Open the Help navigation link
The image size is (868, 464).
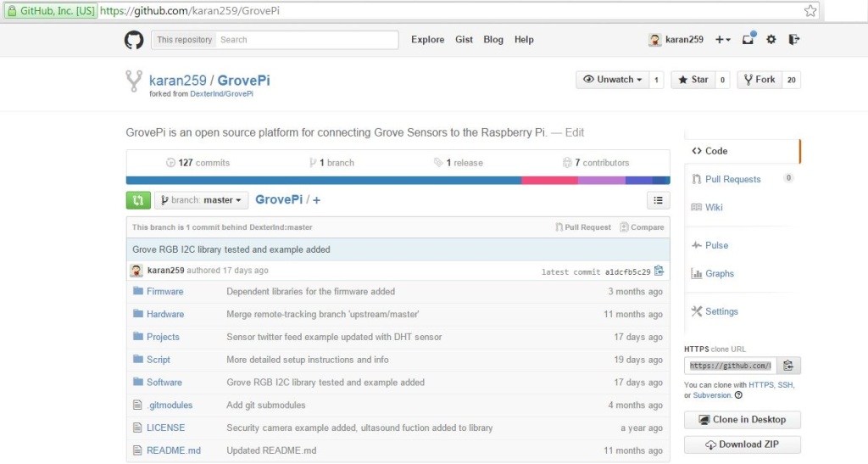click(x=524, y=39)
